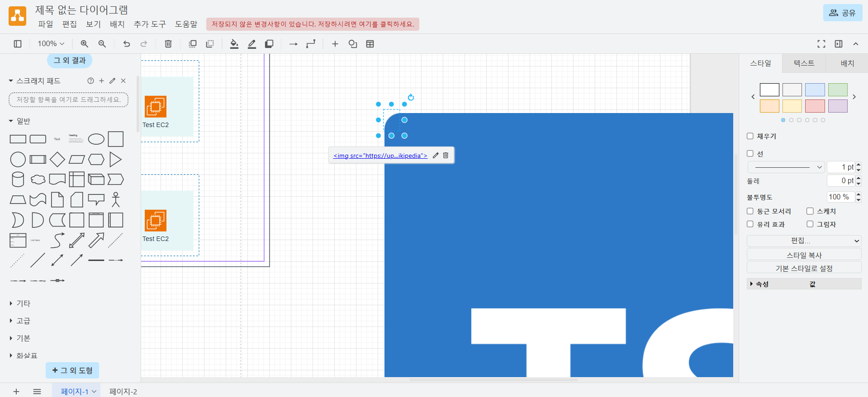The height and width of the screenshot is (397, 868).
Task: Add item to scratchpad with plus icon
Action: pos(101,81)
